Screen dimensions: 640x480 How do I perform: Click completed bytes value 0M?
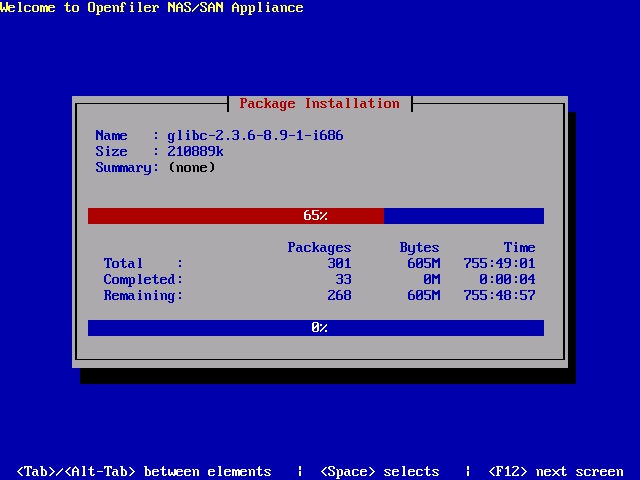pos(431,280)
